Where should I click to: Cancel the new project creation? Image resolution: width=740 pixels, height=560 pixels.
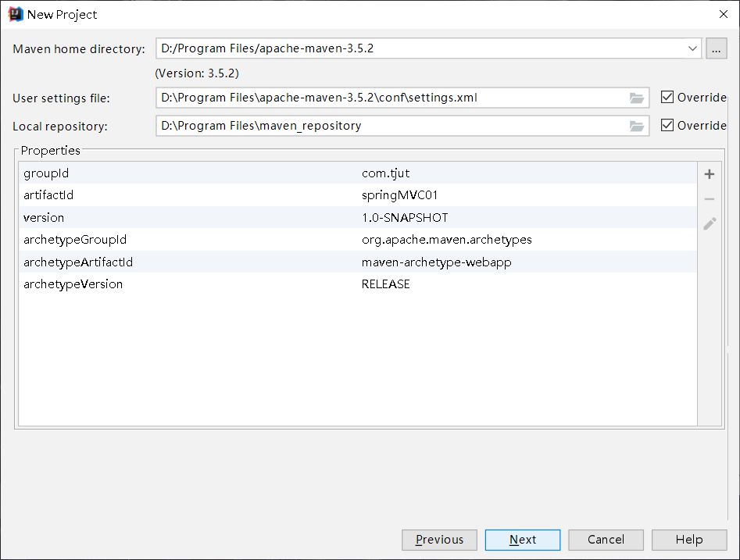[606, 539]
